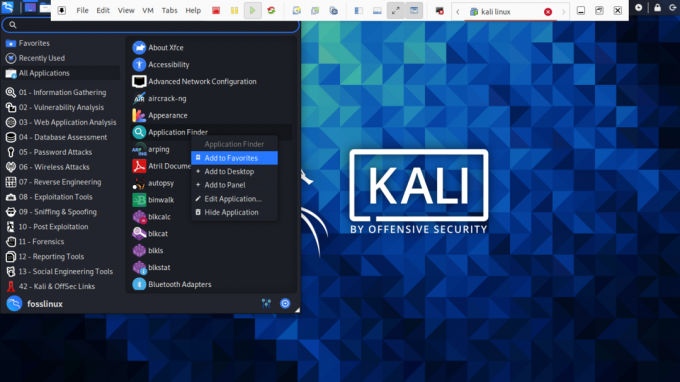680x382 pixels.
Task: Choose Add to Favorites in context menu
Action: 234,158
